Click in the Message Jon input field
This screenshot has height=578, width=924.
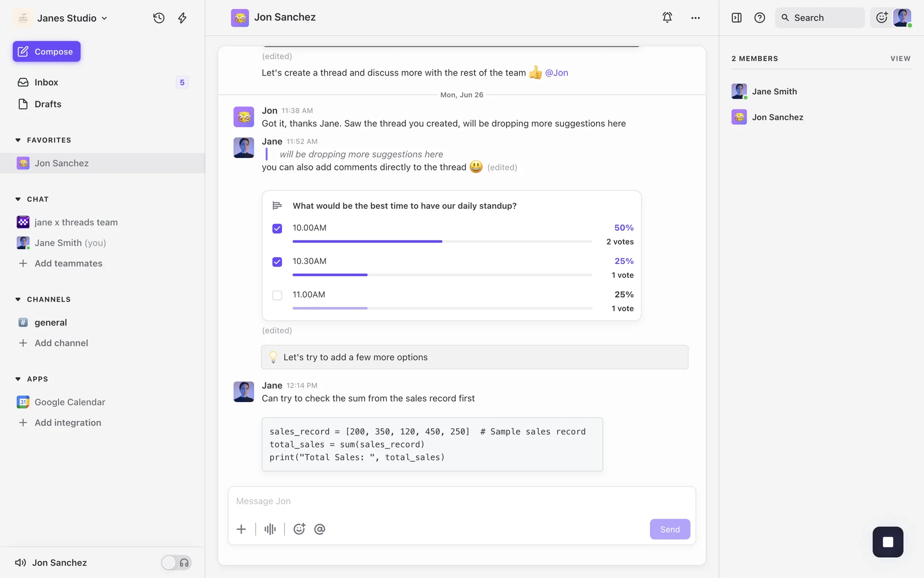tap(461, 501)
